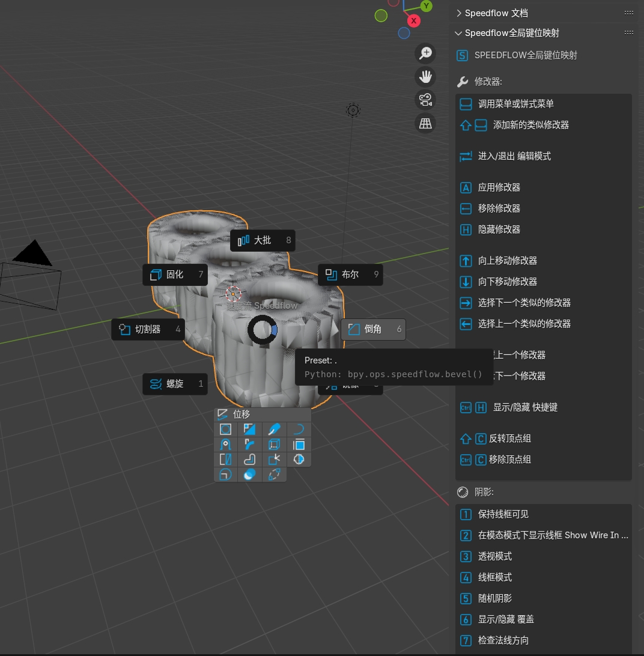Image resolution: width=644 pixels, height=656 pixels.
Task: Click the green Y axis gizmo ball
Action: coord(426,6)
